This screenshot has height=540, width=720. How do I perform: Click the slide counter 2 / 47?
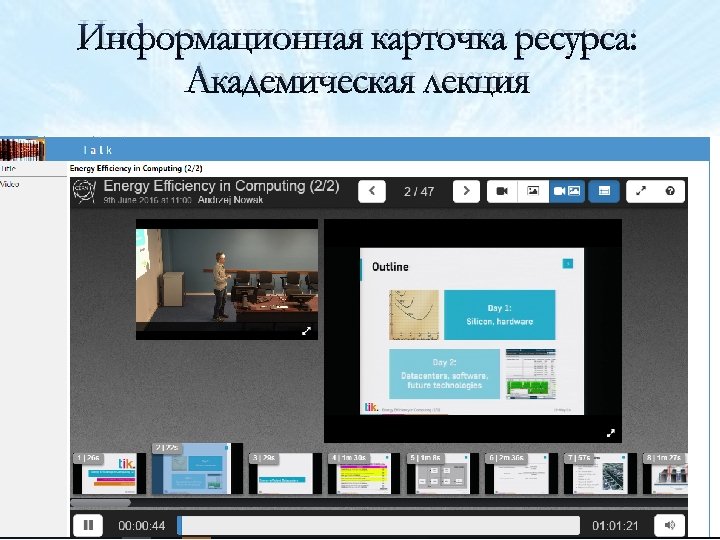pyautogui.click(x=419, y=191)
